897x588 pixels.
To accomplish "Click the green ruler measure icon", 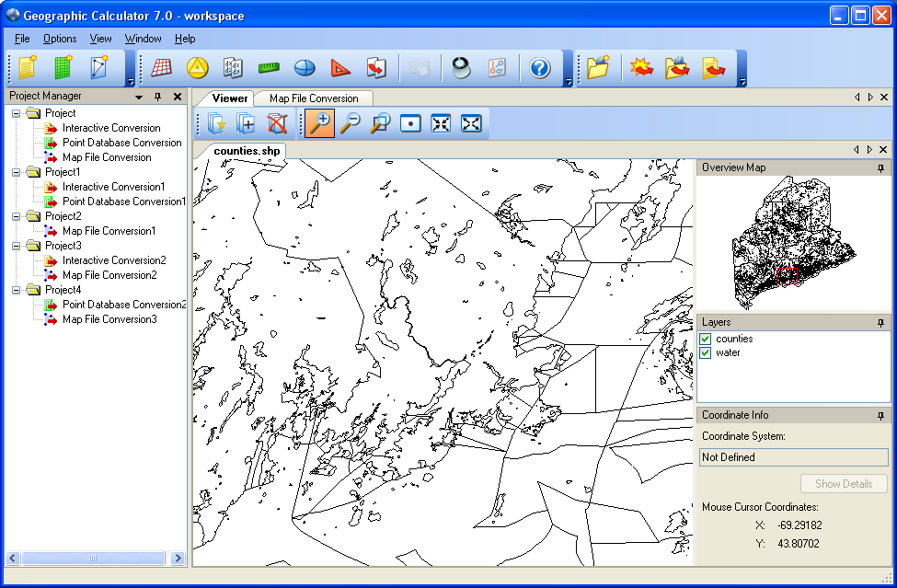I will pos(269,68).
